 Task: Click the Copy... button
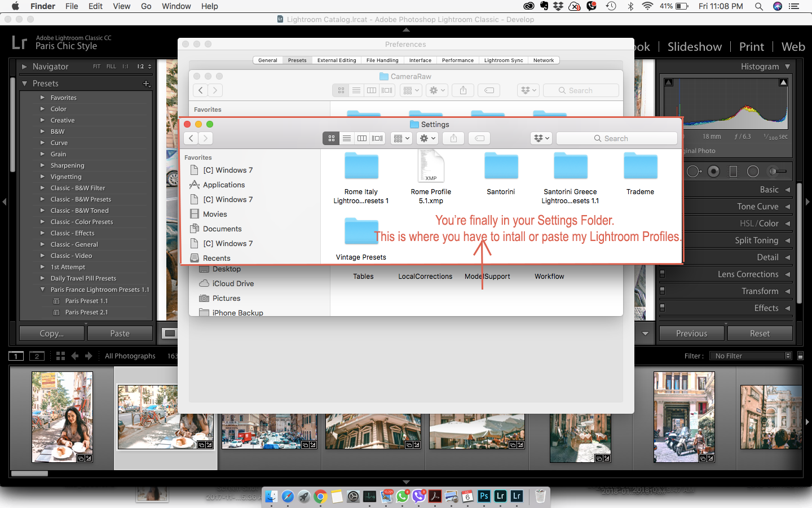[x=52, y=334]
